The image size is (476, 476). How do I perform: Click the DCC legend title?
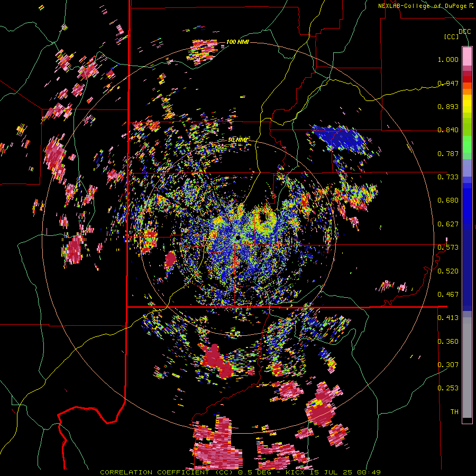click(464, 32)
